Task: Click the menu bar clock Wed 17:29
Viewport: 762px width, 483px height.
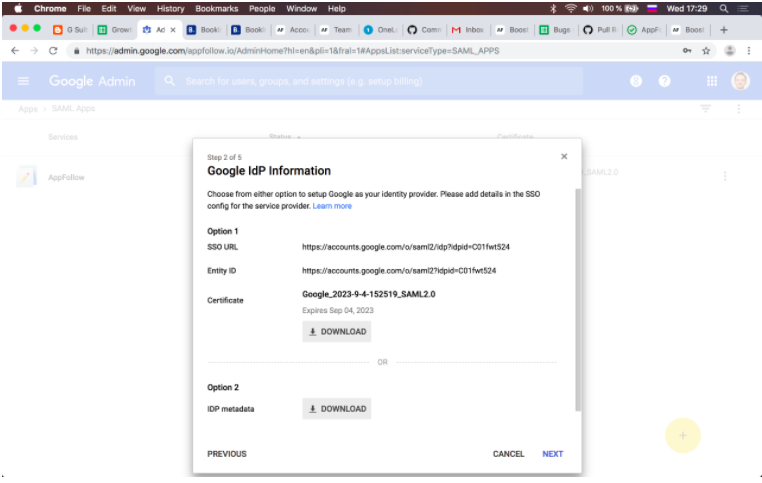Action: pyautogui.click(x=687, y=9)
